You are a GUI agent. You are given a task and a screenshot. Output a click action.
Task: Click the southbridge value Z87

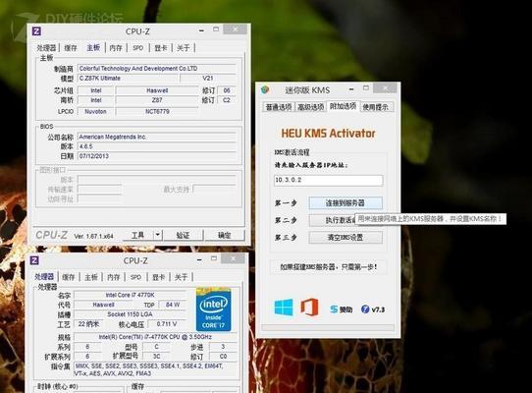157,100
